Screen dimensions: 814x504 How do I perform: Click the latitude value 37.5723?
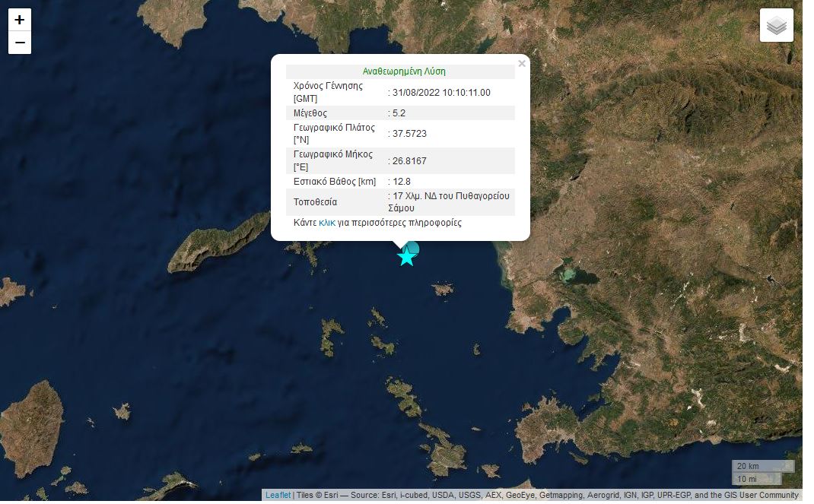[x=409, y=134]
